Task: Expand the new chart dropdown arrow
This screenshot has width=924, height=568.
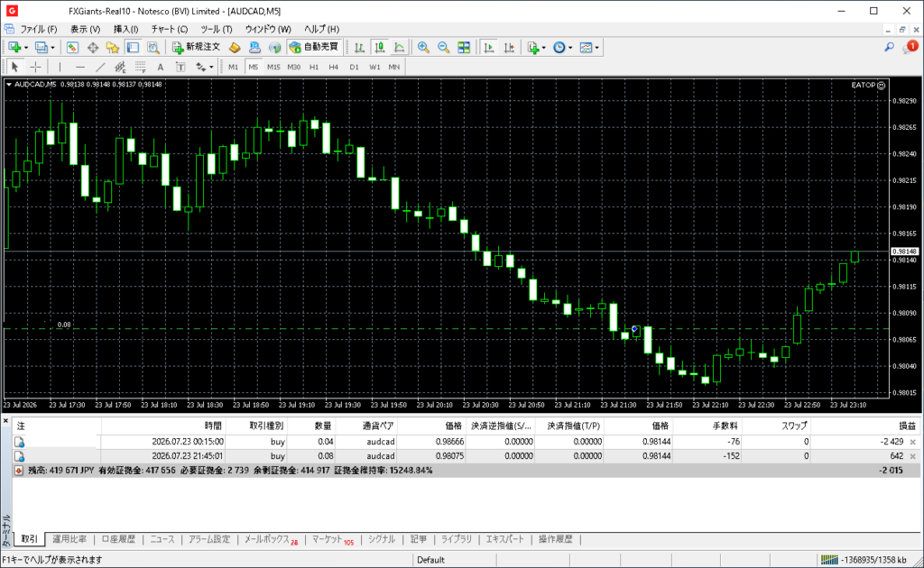Action: (x=26, y=48)
